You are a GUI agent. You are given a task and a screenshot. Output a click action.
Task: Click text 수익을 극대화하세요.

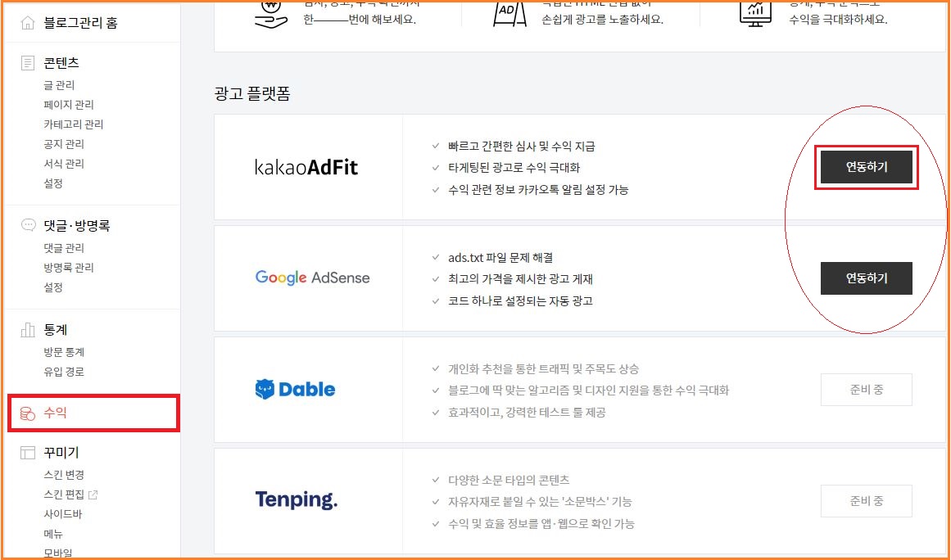pos(838,20)
